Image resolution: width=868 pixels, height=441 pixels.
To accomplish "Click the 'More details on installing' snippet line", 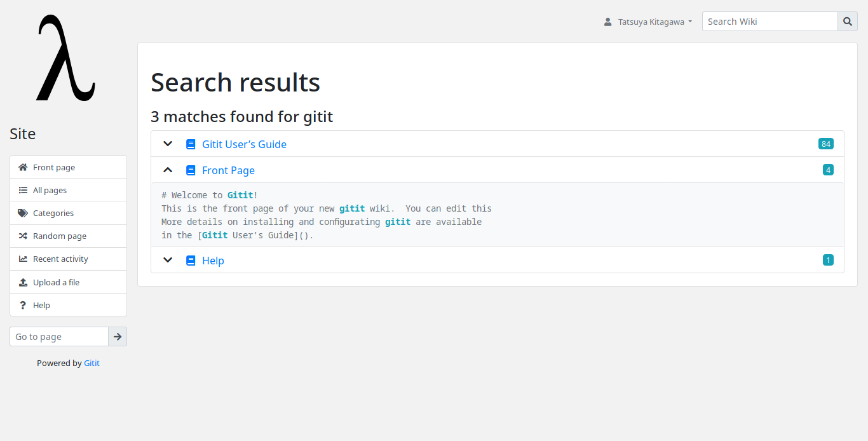I will (x=322, y=222).
